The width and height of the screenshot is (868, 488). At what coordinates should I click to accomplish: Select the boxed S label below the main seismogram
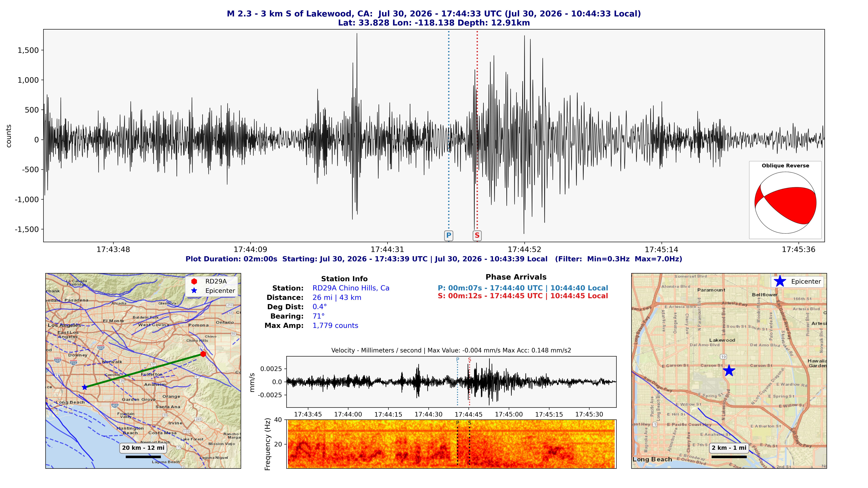click(x=477, y=235)
